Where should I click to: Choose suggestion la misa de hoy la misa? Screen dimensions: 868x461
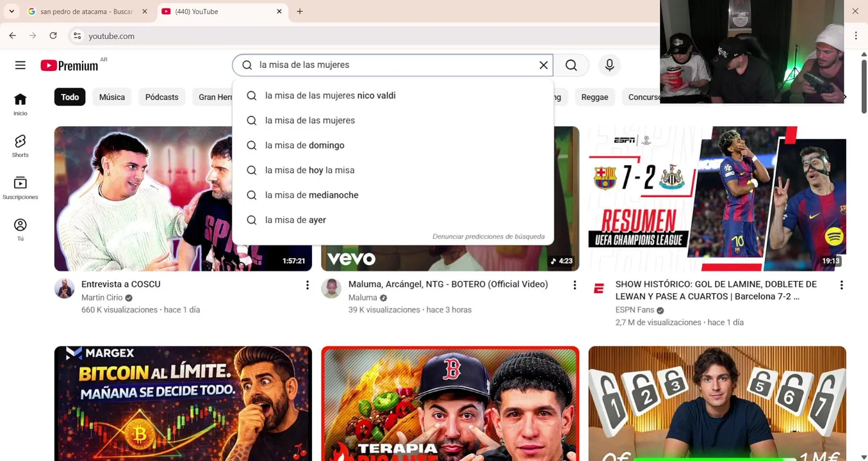(393, 170)
